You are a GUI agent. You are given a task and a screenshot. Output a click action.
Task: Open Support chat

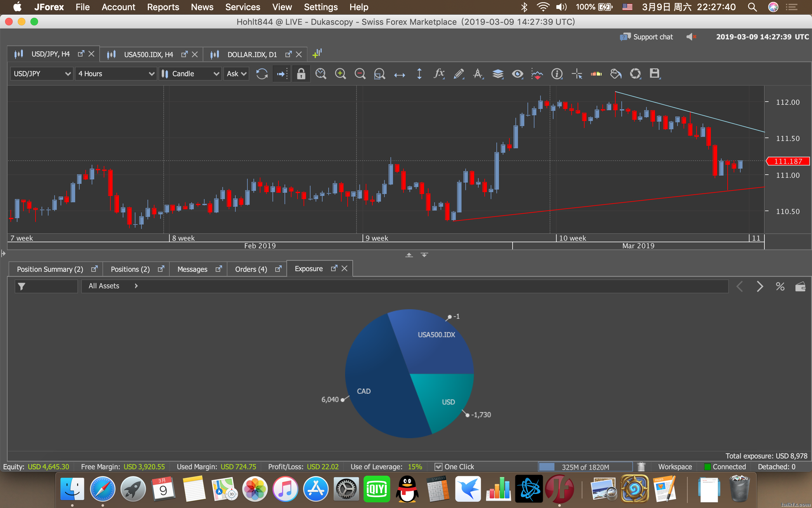coord(646,37)
